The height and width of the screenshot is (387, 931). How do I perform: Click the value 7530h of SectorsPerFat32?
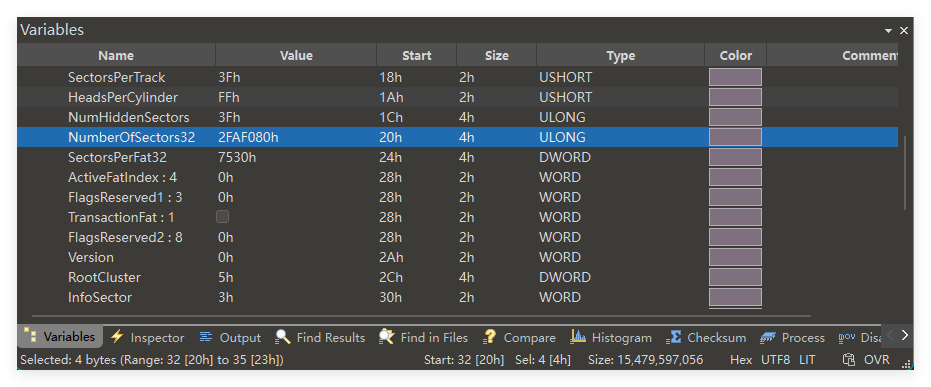[x=237, y=157]
